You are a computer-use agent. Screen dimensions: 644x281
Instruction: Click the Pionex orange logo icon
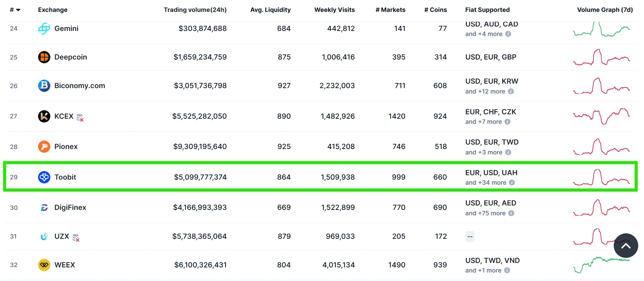click(44, 147)
